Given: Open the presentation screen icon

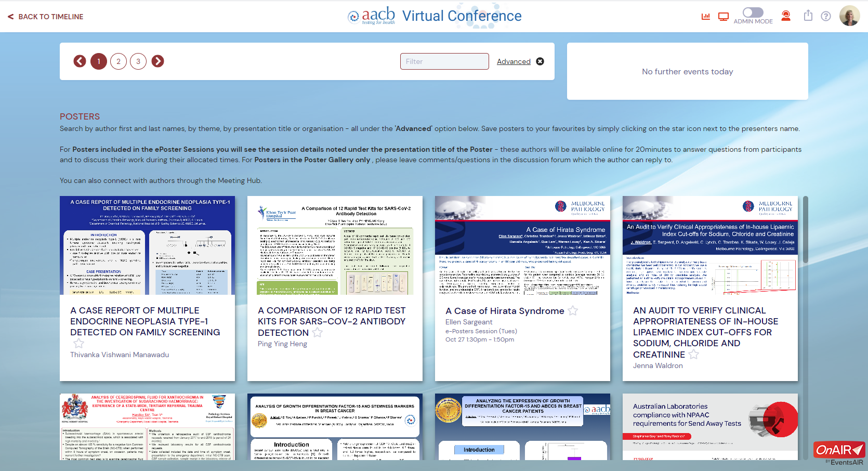Looking at the screenshot, I should [724, 17].
